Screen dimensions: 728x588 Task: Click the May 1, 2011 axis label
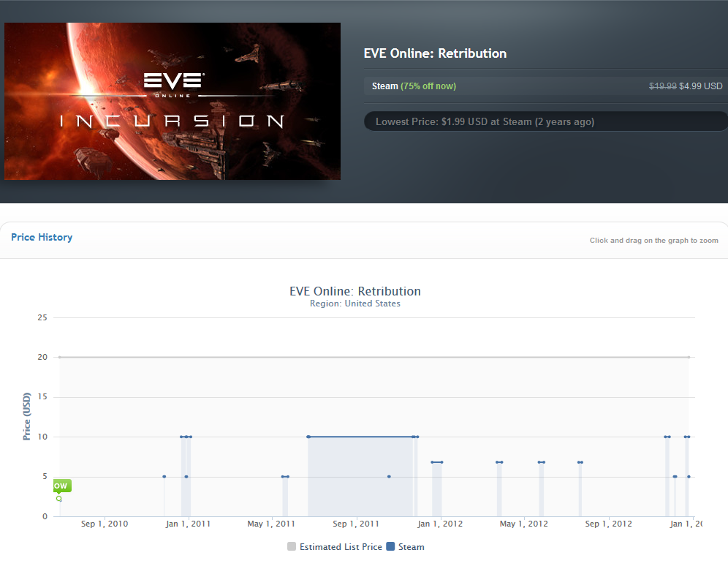[271, 524]
